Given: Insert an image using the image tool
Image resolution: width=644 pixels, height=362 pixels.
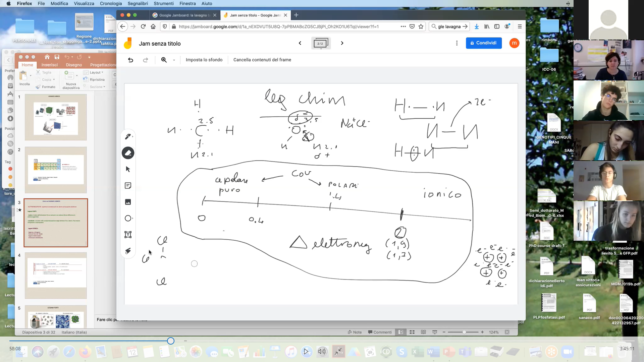Looking at the screenshot, I should [x=128, y=202].
